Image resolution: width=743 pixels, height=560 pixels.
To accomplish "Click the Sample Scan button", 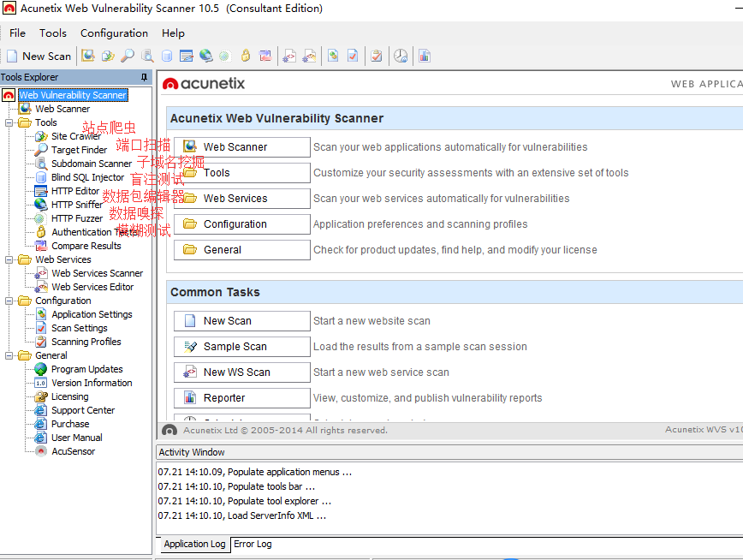I will click(x=242, y=347).
